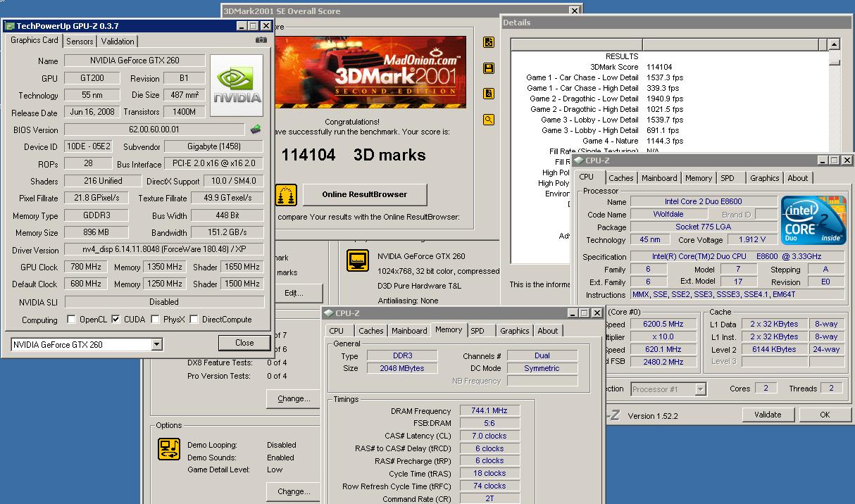The width and height of the screenshot is (855, 504).
Task: Click the BIOS save chip icon in GPU-Z
Action: [256, 129]
